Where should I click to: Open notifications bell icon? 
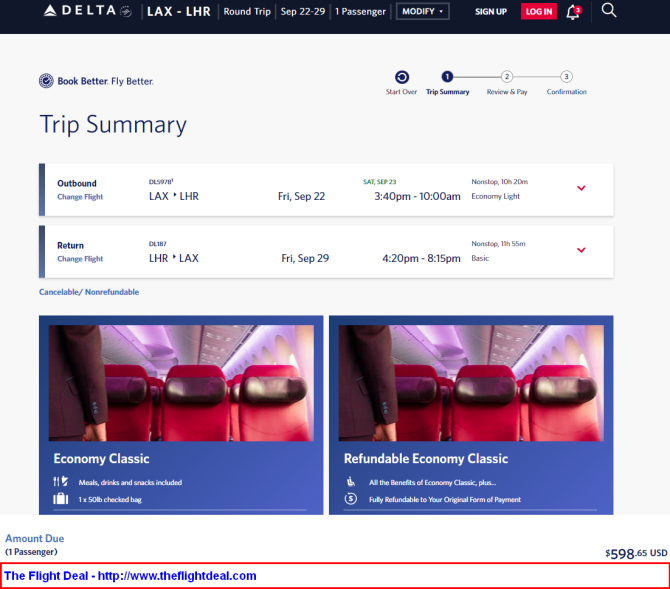coord(573,12)
